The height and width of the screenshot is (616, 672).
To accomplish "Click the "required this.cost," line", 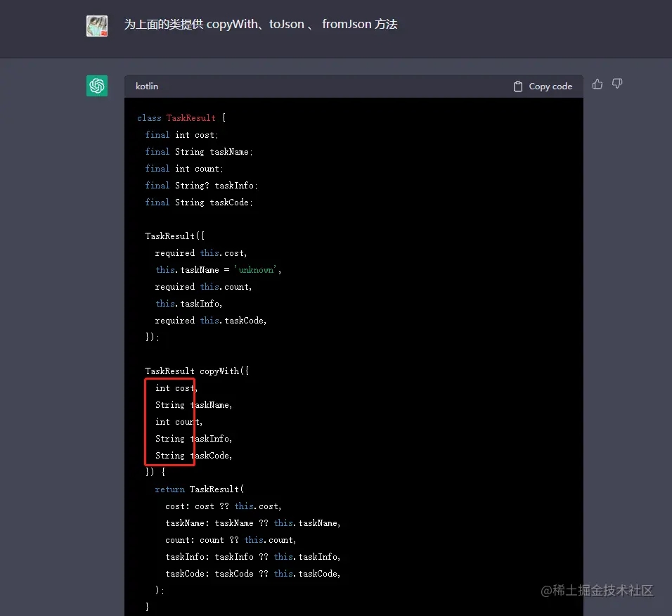I will (201, 253).
